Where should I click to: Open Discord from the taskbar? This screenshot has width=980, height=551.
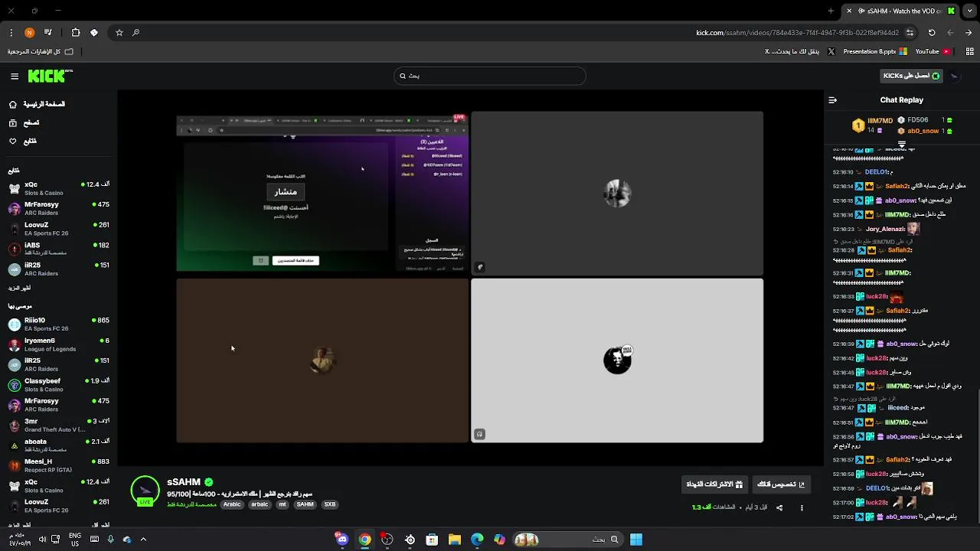tap(341, 540)
